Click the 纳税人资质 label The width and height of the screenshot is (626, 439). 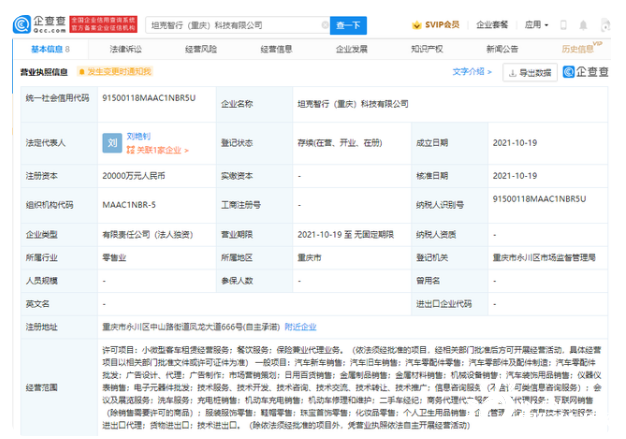[436, 235]
